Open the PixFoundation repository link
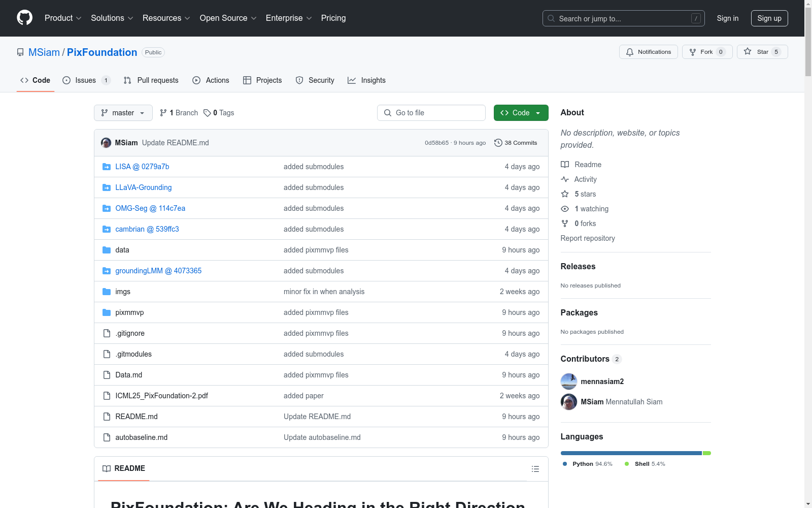812x508 pixels. coord(102,52)
